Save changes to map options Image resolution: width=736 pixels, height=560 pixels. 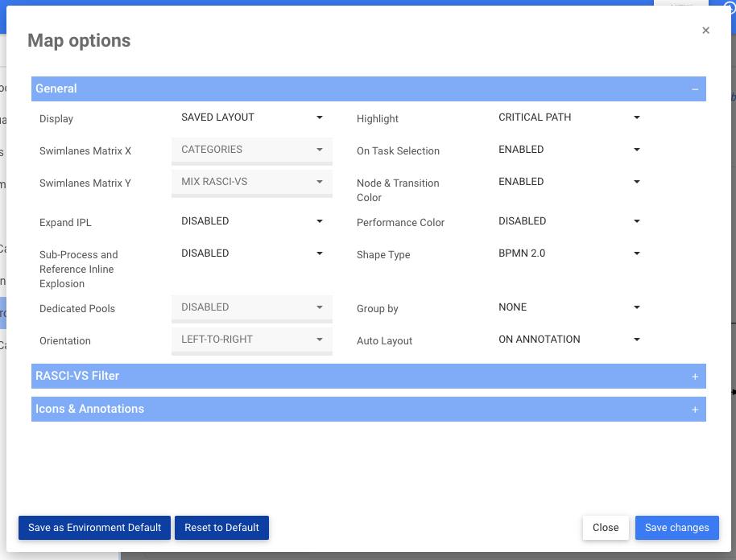tap(676, 528)
